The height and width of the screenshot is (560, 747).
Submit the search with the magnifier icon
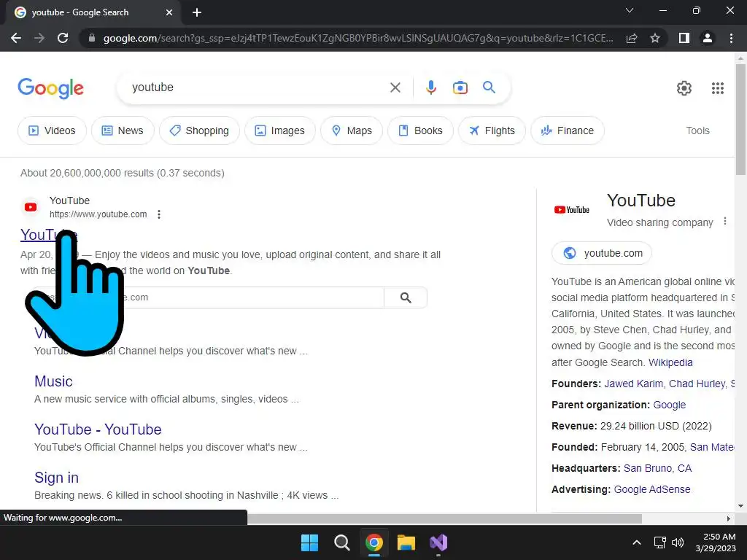(489, 87)
